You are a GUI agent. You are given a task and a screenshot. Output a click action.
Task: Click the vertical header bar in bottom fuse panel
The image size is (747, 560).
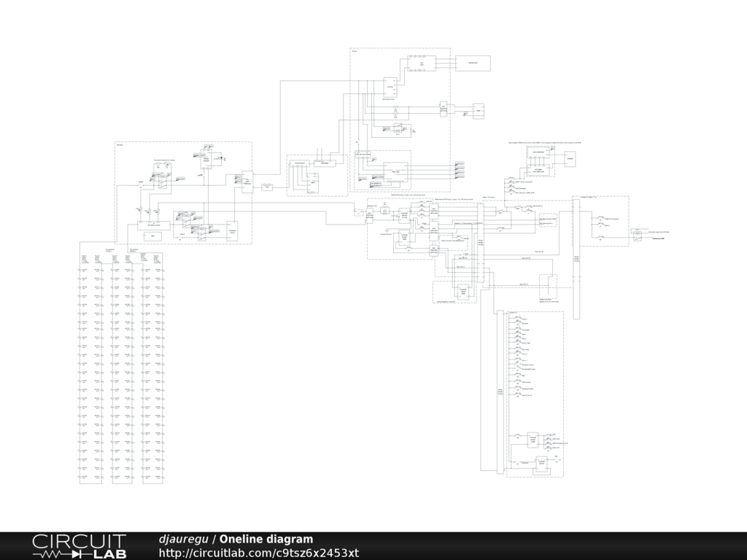pyautogui.click(x=500, y=394)
